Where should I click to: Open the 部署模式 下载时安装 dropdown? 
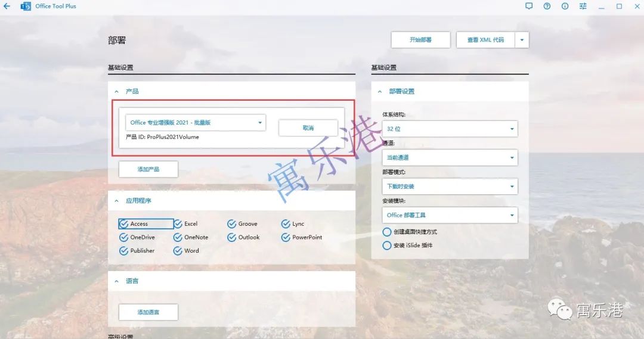450,186
